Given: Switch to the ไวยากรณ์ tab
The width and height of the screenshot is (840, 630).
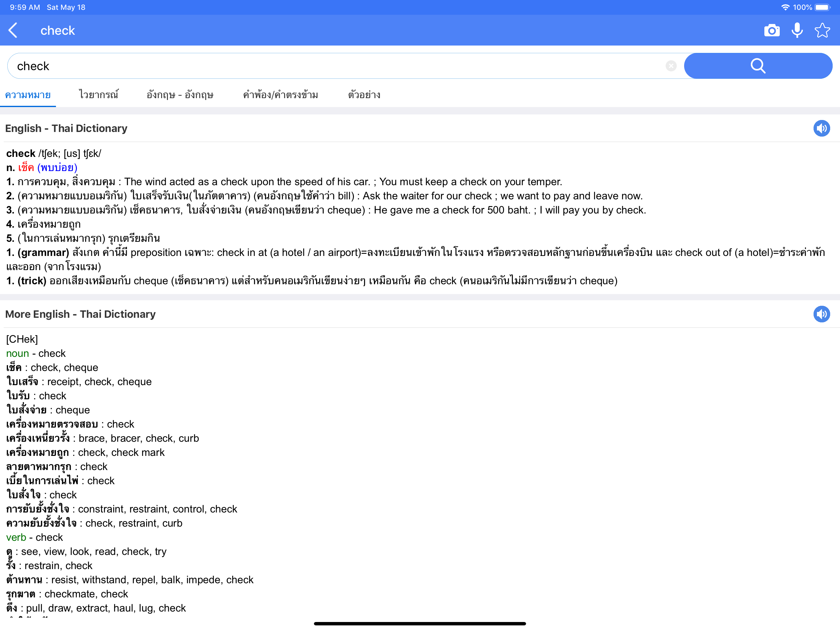Looking at the screenshot, I should [99, 95].
